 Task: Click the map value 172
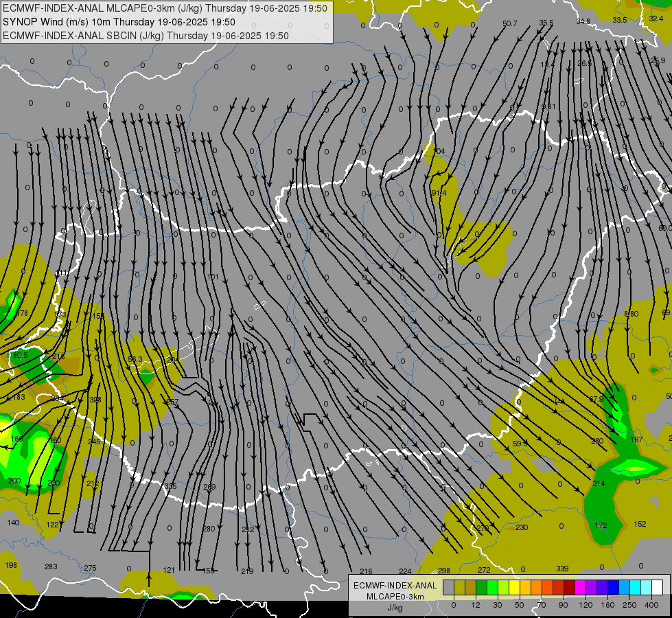coord(601,525)
